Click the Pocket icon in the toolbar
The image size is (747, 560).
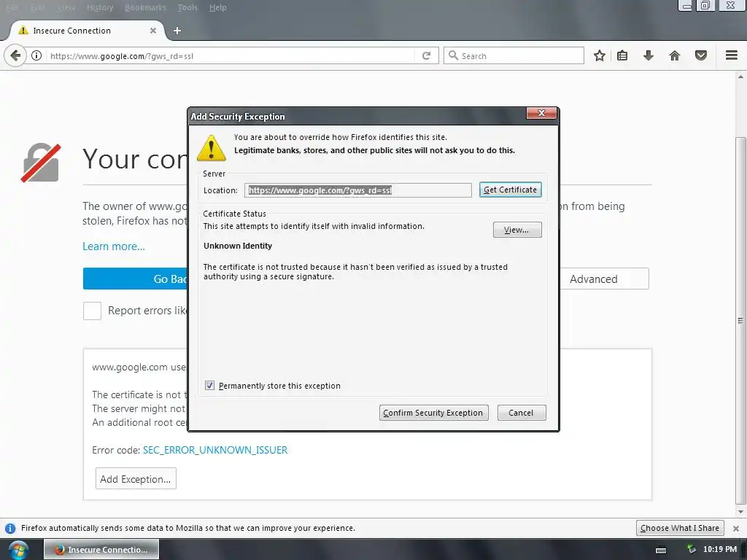pos(701,55)
